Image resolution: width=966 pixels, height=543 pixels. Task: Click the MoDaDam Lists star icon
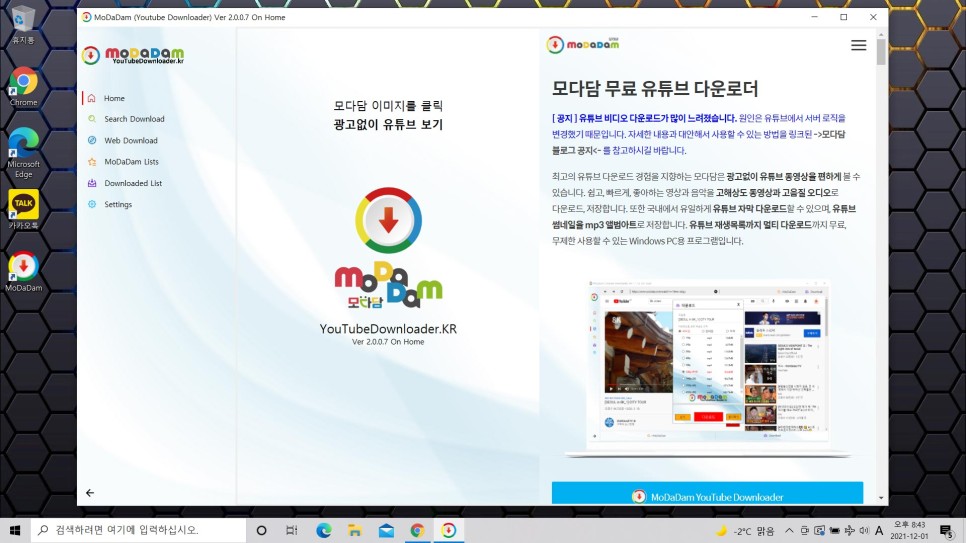pyautogui.click(x=92, y=161)
